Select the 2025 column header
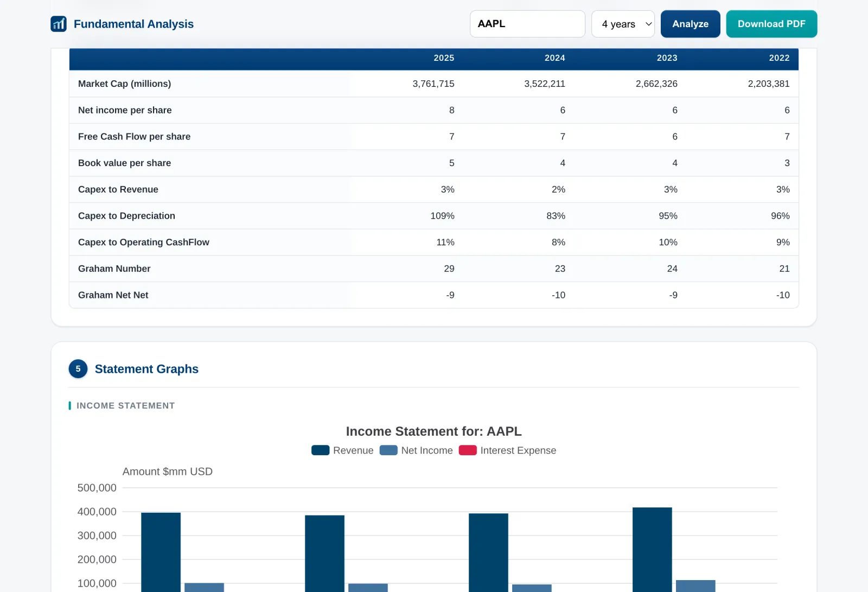 point(444,58)
